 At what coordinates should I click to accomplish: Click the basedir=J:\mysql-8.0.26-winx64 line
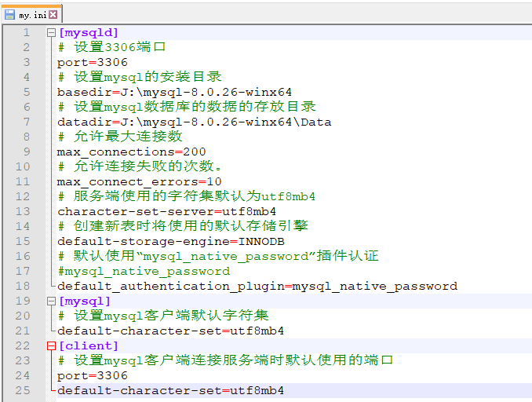tap(174, 93)
